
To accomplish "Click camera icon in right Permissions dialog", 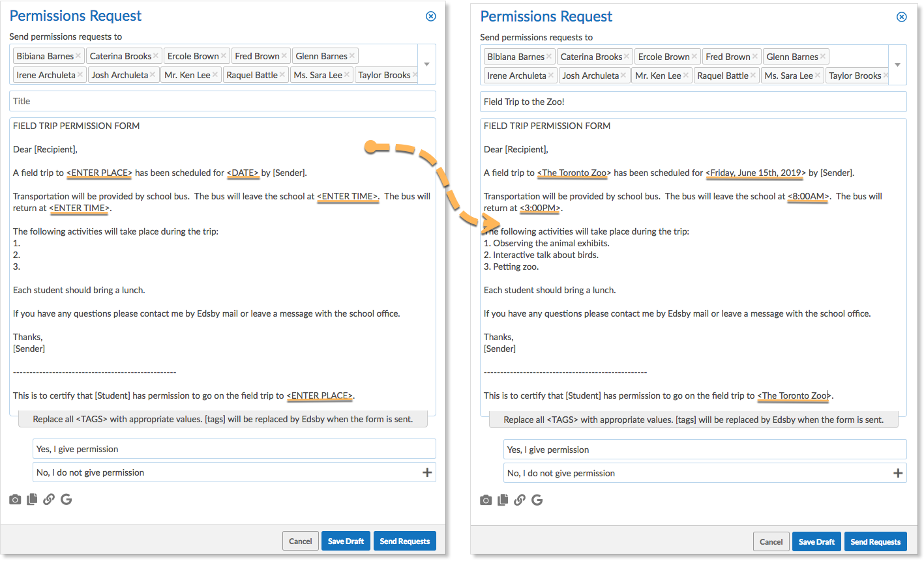I will [486, 500].
